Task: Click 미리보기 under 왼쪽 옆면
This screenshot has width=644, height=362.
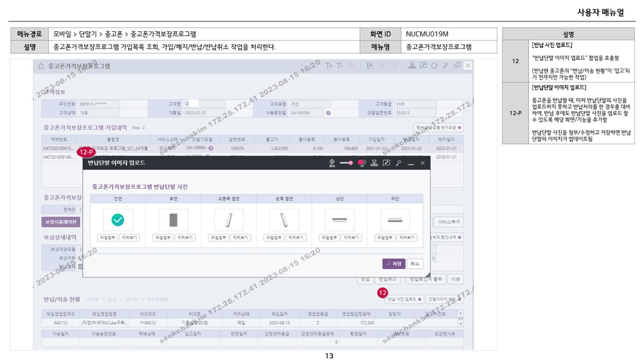Action: tap(296, 238)
